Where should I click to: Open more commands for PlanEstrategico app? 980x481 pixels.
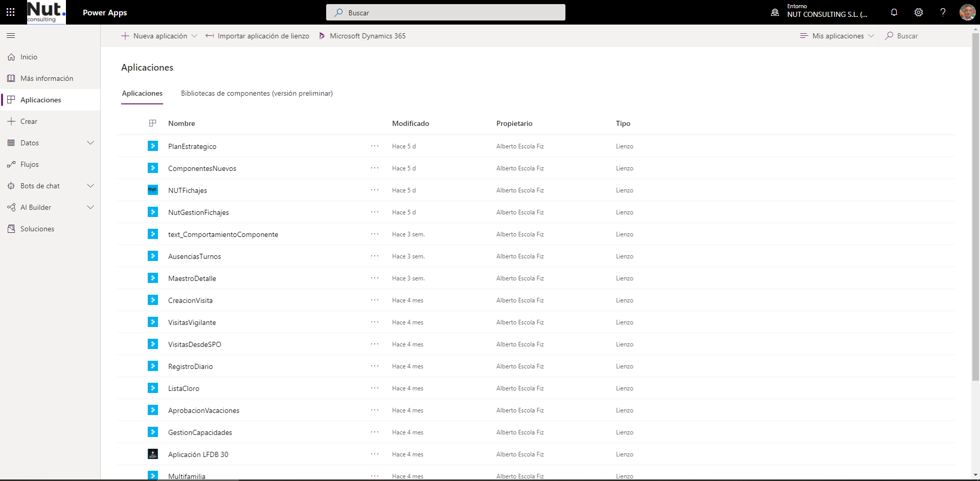(x=375, y=146)
